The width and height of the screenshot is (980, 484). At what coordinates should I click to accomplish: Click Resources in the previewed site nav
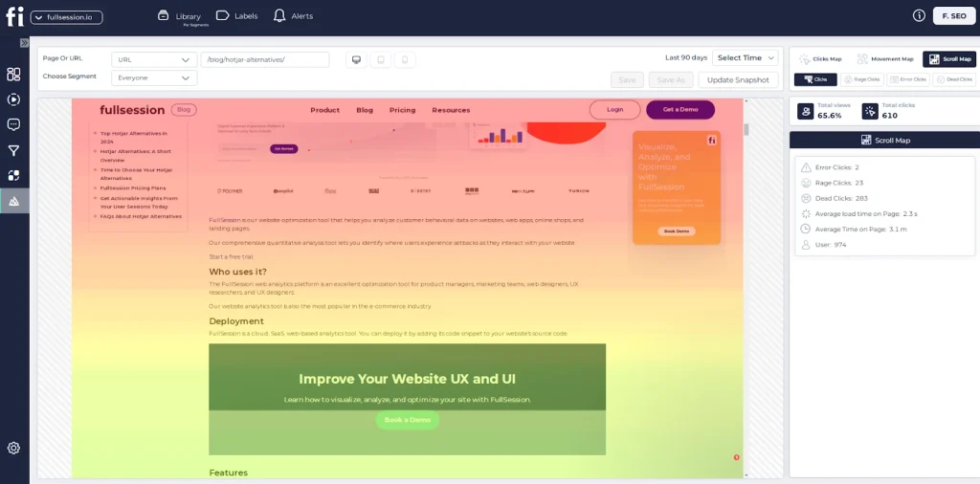click(451, 110)
